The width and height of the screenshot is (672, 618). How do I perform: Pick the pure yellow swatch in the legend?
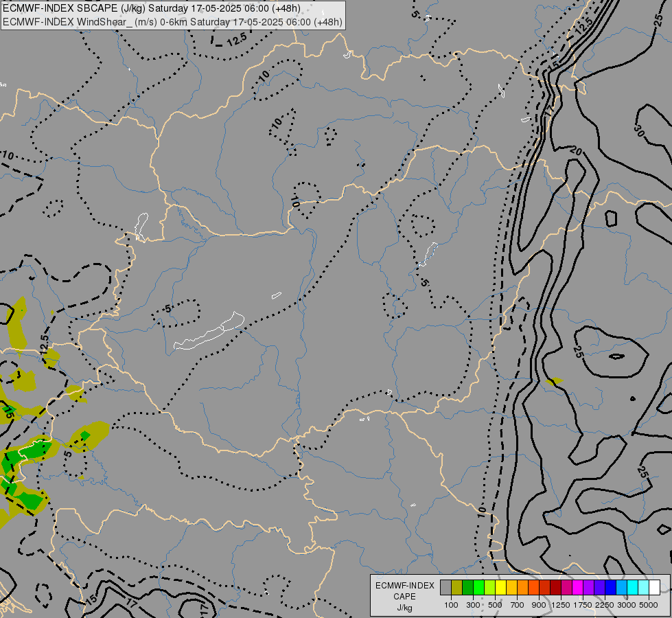pos(500,587)
